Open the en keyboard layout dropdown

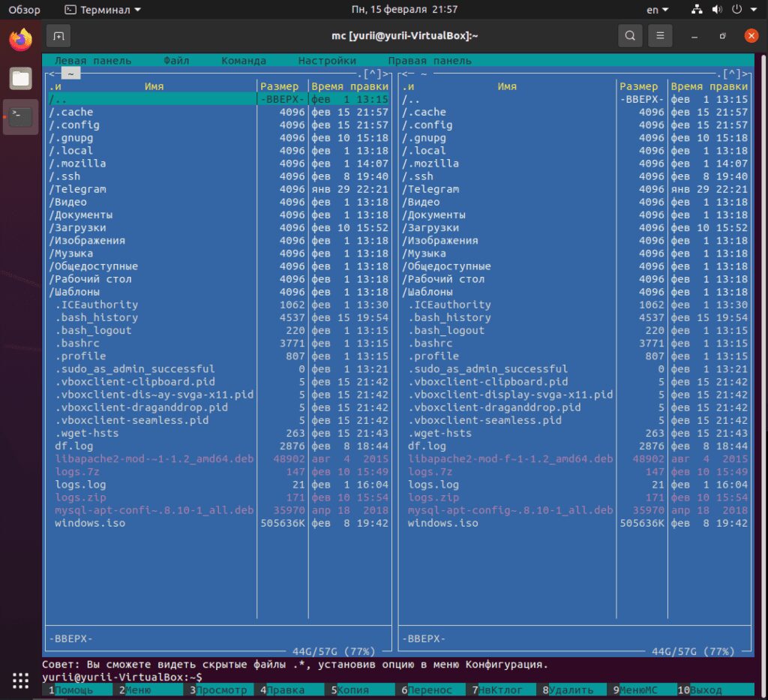(x=657, y=10)
